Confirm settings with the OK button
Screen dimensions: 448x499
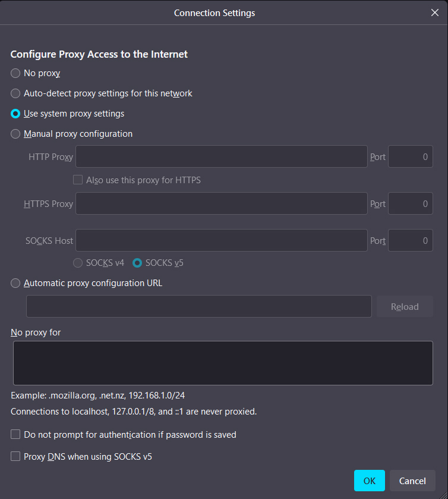369,481
